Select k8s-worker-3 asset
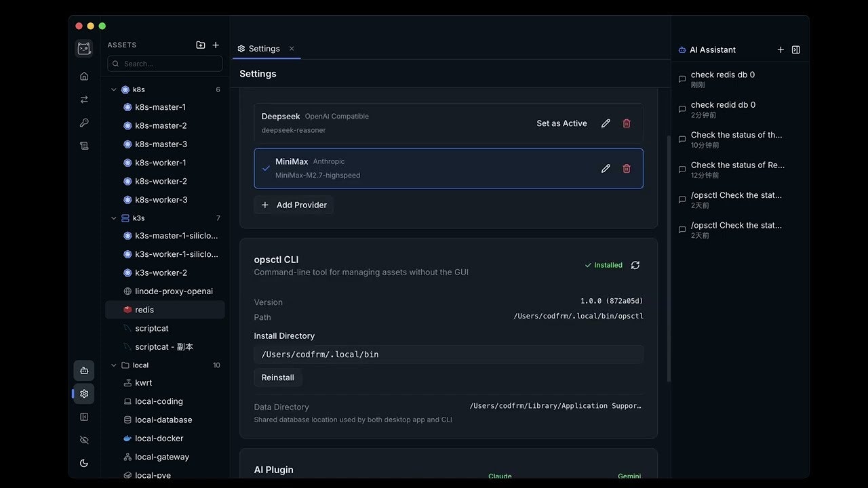 [x=165, y=200]
